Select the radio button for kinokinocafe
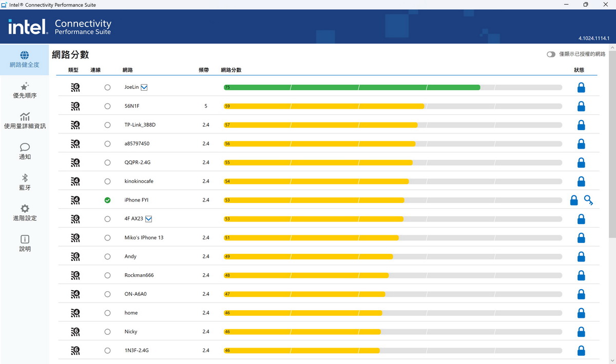 point(107,181)
